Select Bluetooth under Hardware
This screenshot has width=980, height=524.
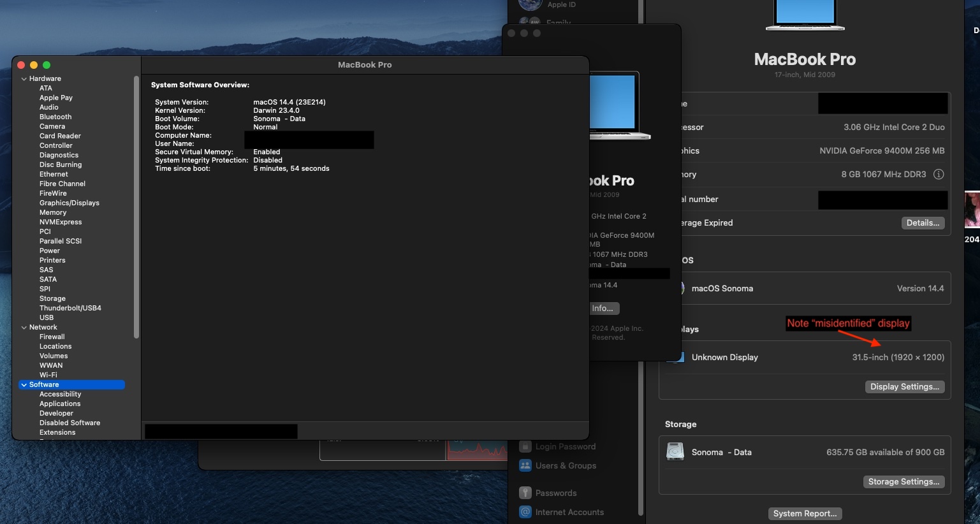pos(55,117)
